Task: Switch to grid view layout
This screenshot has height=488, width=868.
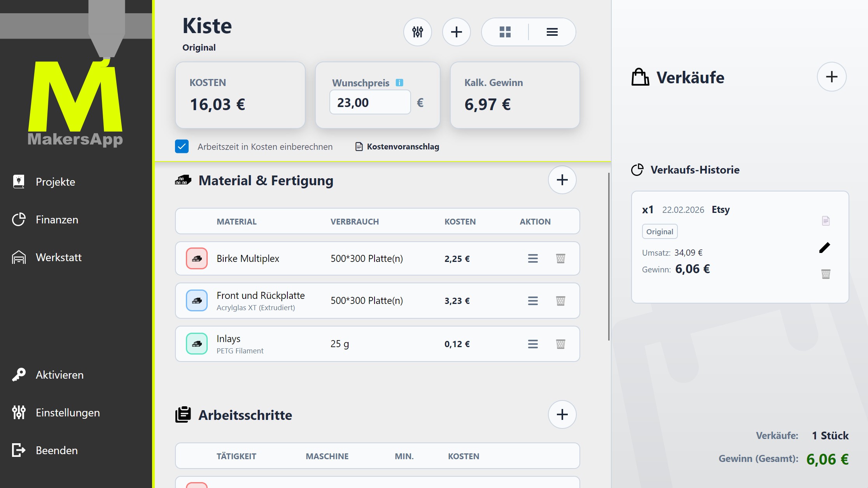Action: coord(505,32)
